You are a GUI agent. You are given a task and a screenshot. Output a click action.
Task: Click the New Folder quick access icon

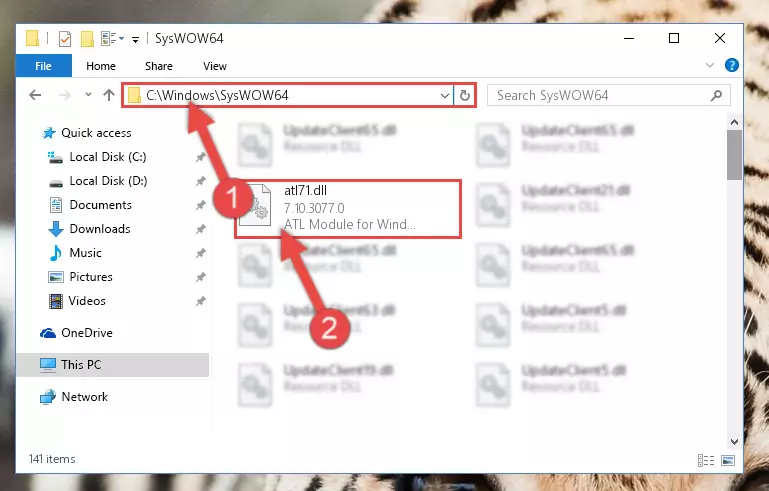pyautogui.click(x=87, y=38)
